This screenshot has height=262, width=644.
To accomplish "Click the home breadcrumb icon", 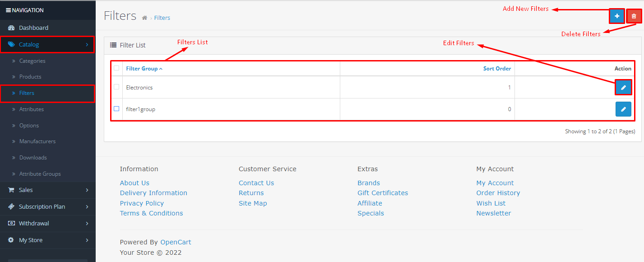I will tap(144, 17).
